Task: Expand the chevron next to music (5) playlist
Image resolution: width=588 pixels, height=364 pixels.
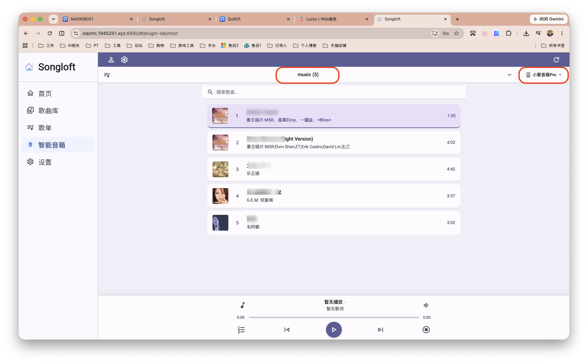Action: click(509, 75)
